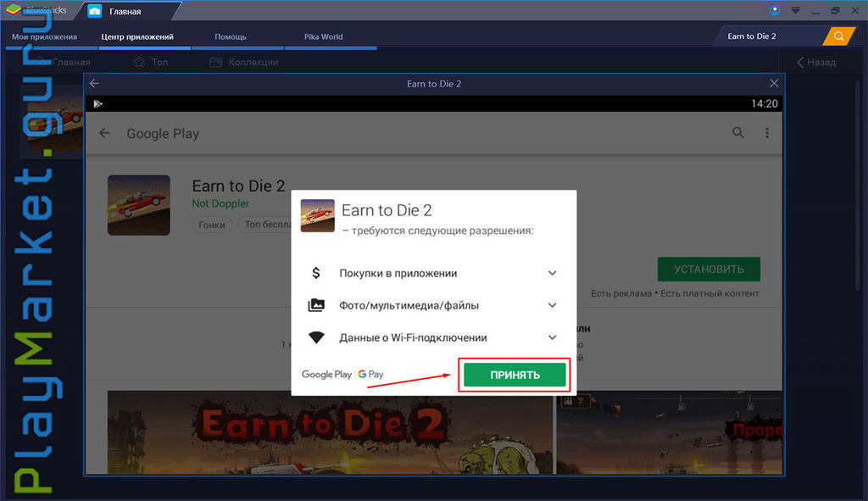Click the Earn to Die 2 app thumbnail
Image resolution: width=868 pixels, height=501 pixels.
coord(138,205)
